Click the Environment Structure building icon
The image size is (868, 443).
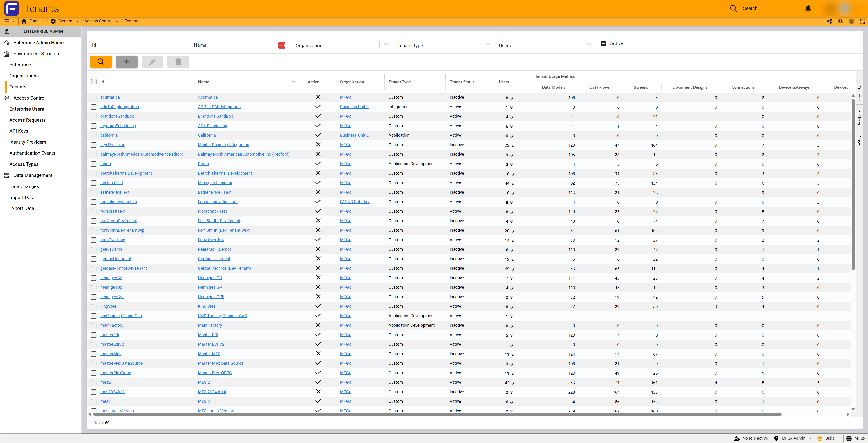click(7, 54)
